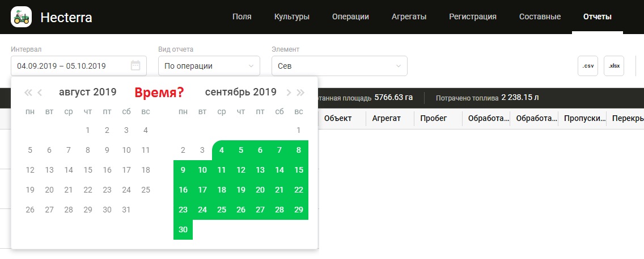This screenshot has height=259, width=644.
Task: Export report as .csv file
Action: click(588, 66)
